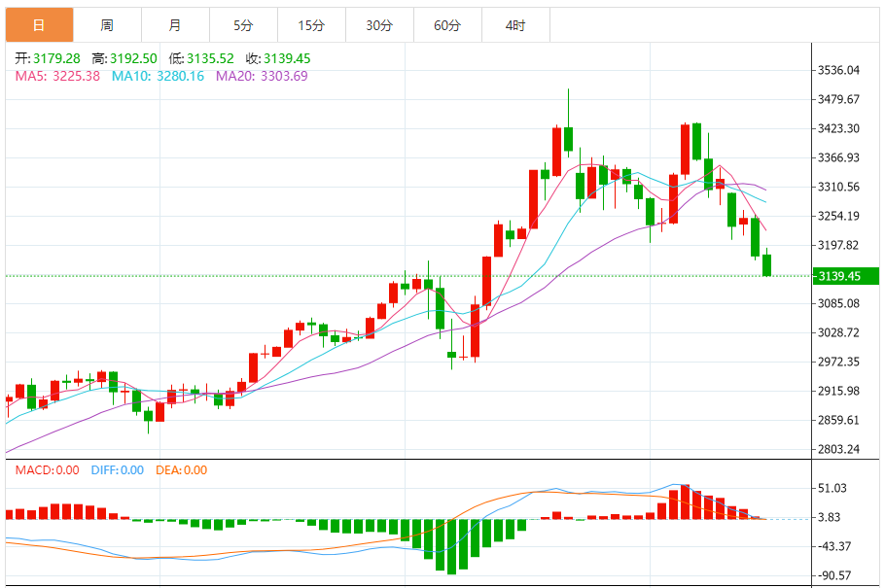Click the 3366.93 price axis label
The image size is (885, 588).
point(838,157)
